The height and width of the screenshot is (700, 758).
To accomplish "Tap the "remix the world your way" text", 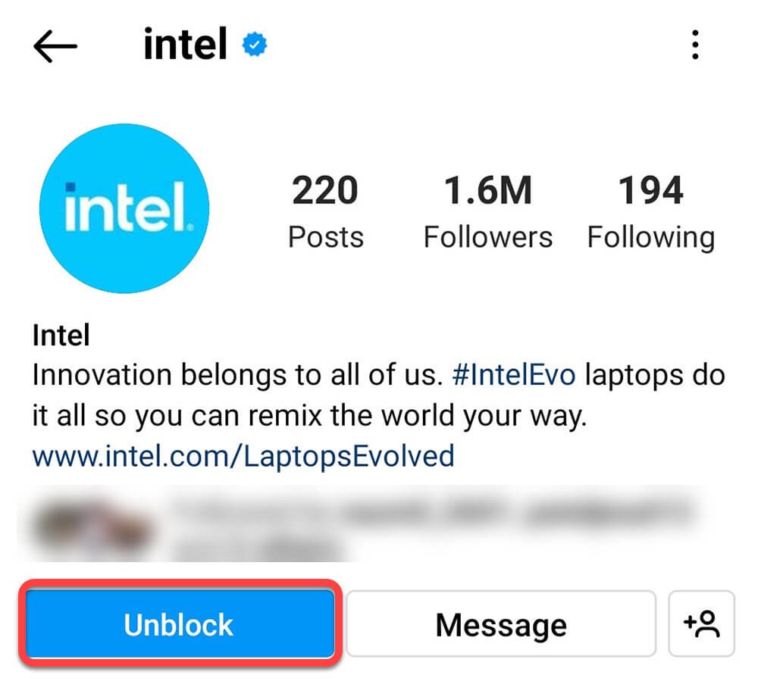I will [424, 416].
